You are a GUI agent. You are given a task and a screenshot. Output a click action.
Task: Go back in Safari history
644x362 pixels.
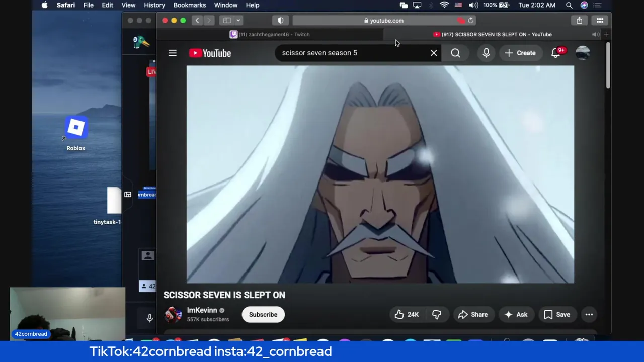click(197, 21)
